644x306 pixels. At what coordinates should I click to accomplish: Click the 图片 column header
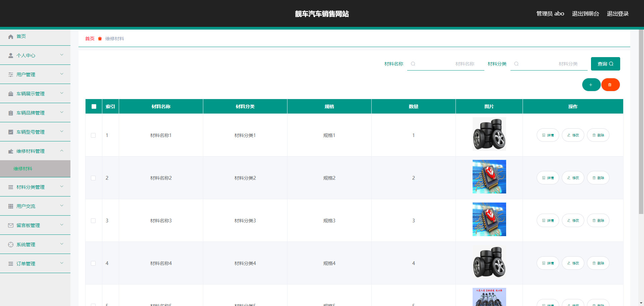(489, 106)
